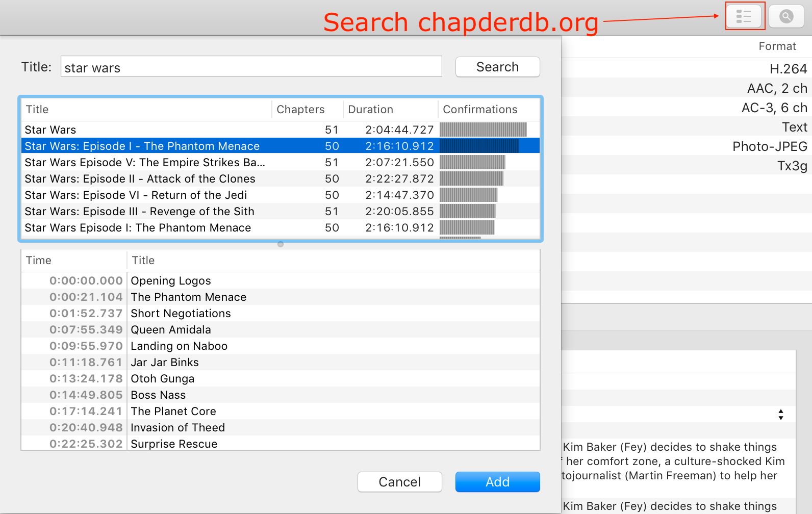This screenshot has height=514, width=812.
Task: Cancel the chapter search dialog
Action: [399, 482]
